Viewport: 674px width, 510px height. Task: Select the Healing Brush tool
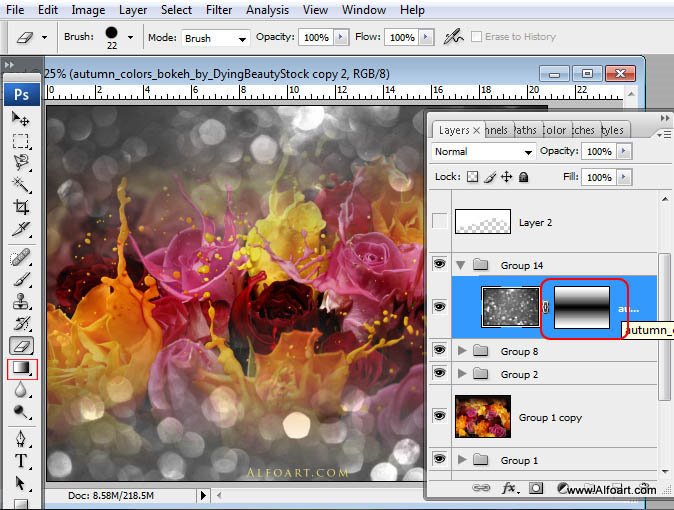pos(20,258)
